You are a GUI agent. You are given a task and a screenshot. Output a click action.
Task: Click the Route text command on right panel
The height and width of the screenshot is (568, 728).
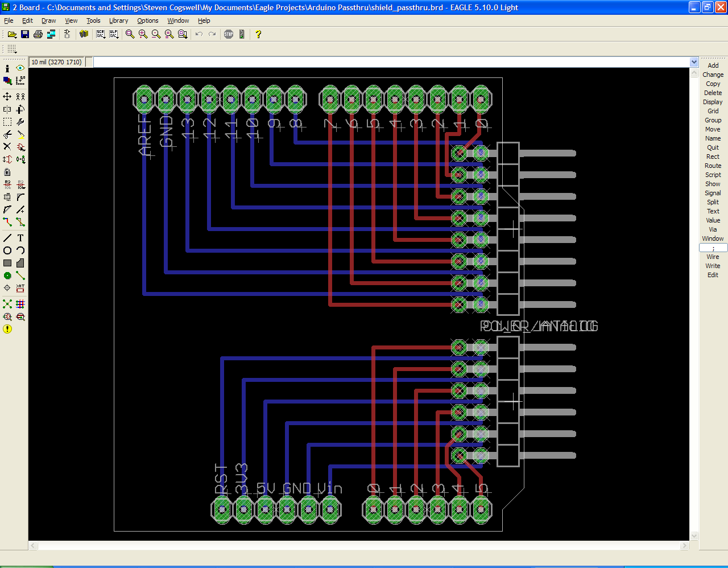point(713,166)
